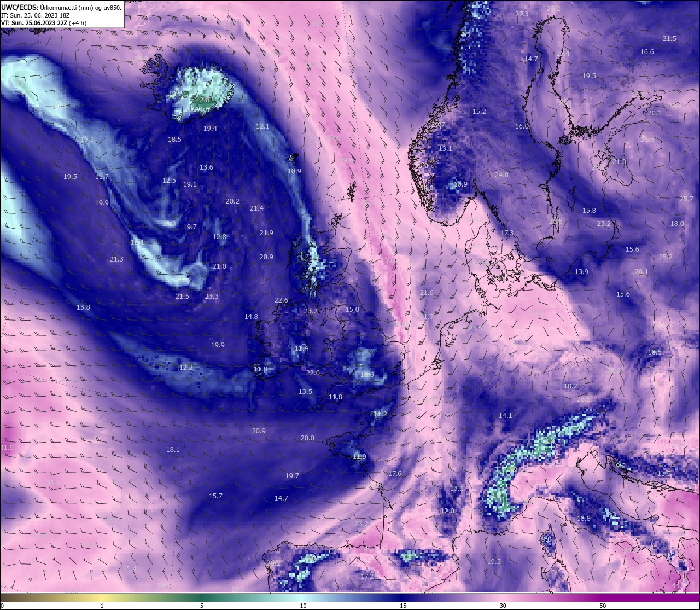The width and height of the screenshot is (700, 610).
Task: Click the 21.4 value on the map
Action: [x=256, y=208]
